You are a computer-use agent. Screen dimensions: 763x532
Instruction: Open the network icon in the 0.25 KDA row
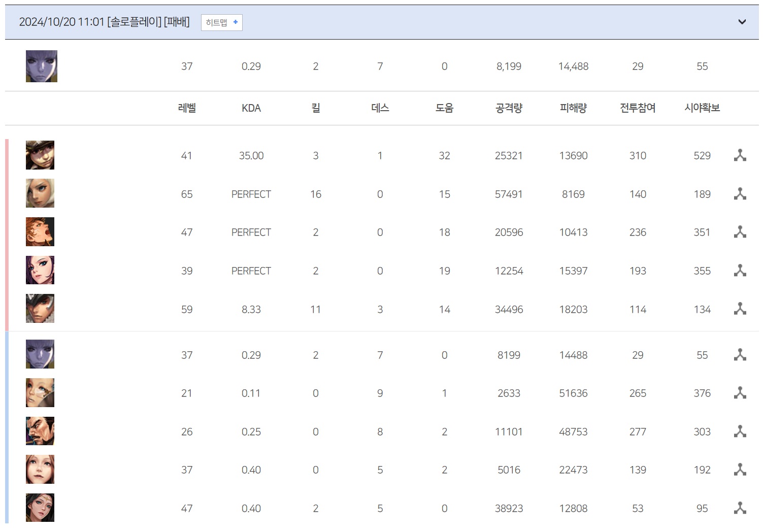coord(740,431)
